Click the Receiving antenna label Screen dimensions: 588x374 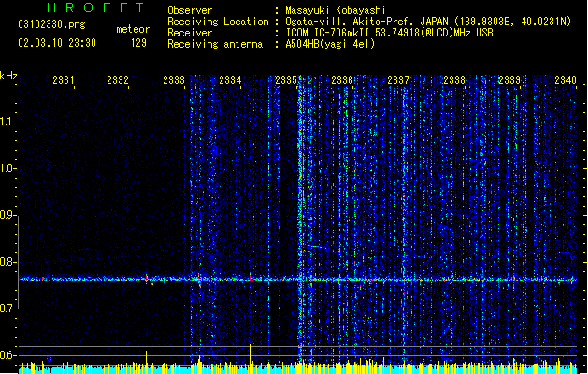click(215, 44)
